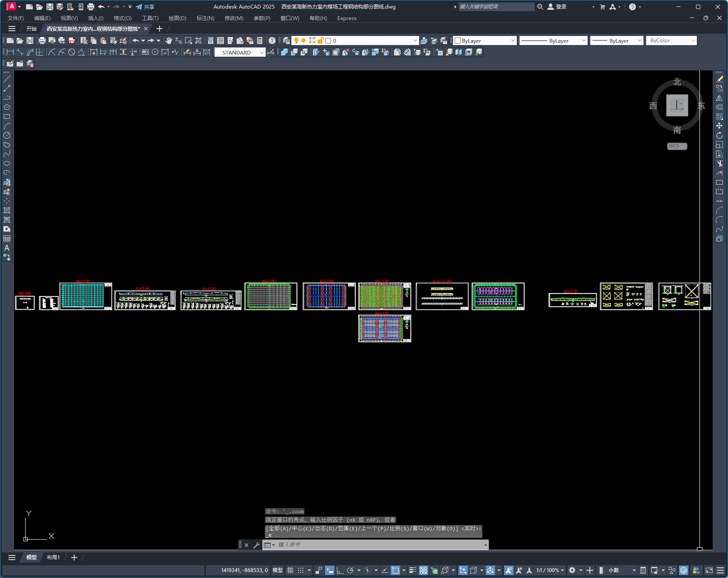The width and height of the screenshot is (728, 578).
Task: Click the DWF publish icon
Action: tap(72, 41)
